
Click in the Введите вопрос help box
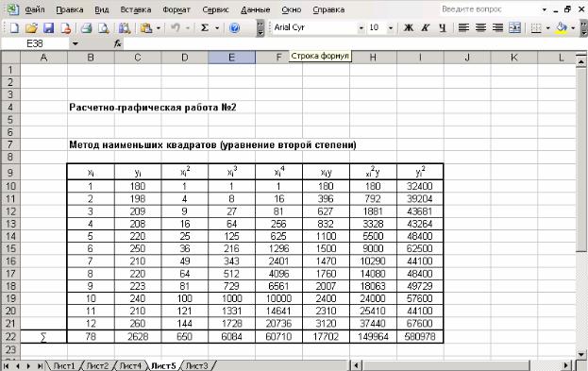coord(490,9)
